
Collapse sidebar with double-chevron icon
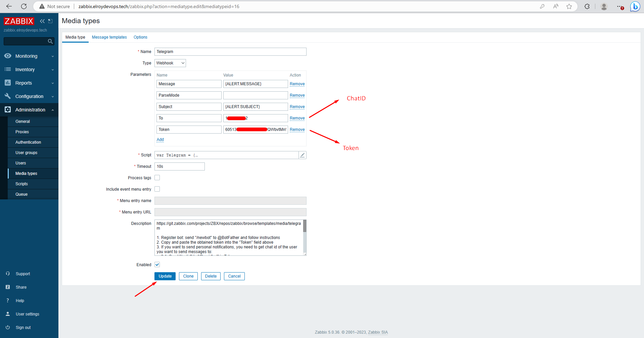[42, 21]
